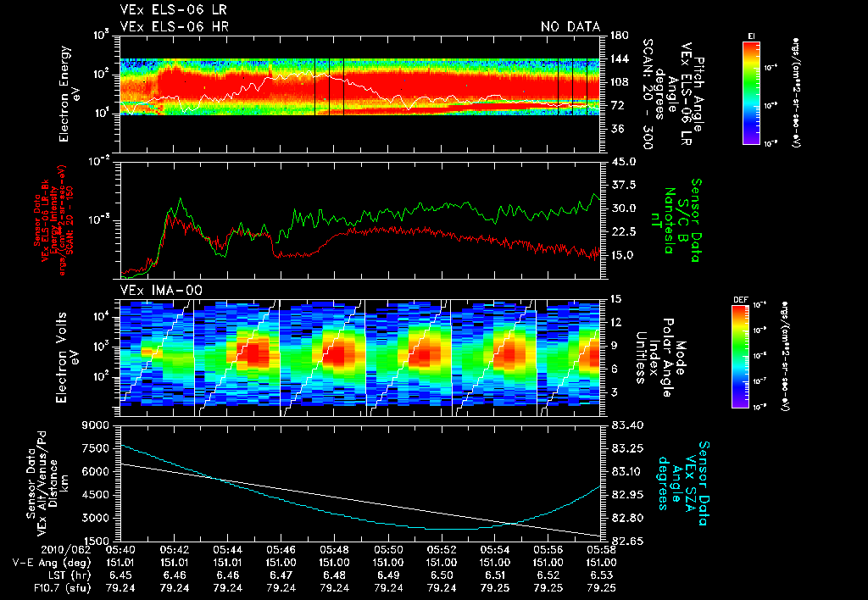Click the 108 pitch angle tick label

click(x=619, y=82)
